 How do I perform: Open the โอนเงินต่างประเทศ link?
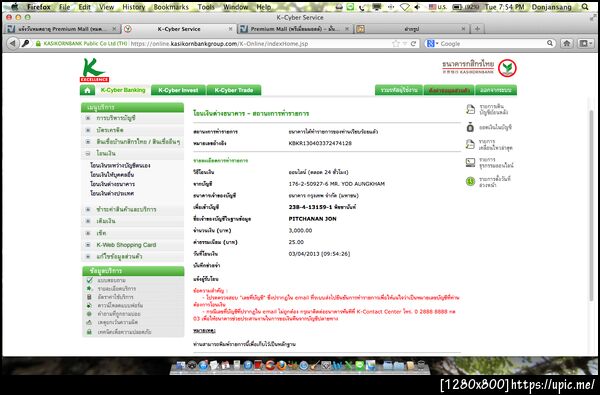click(x=112, y=193)
